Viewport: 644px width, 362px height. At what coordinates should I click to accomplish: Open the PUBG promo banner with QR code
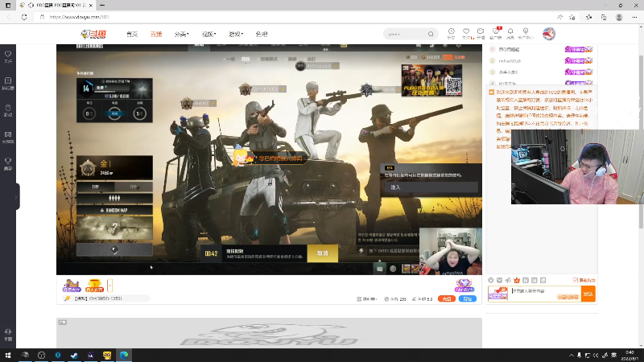click(x=431, y=80)
